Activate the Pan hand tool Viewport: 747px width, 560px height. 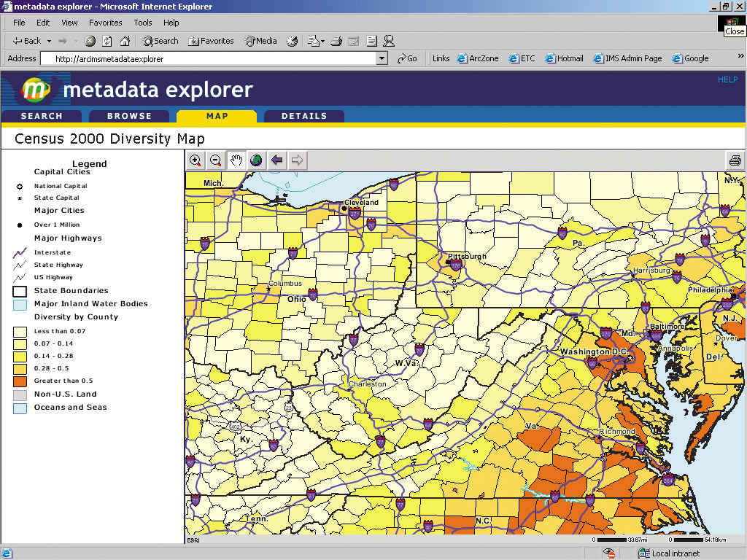pyautogui.click(x=236, y=160)
